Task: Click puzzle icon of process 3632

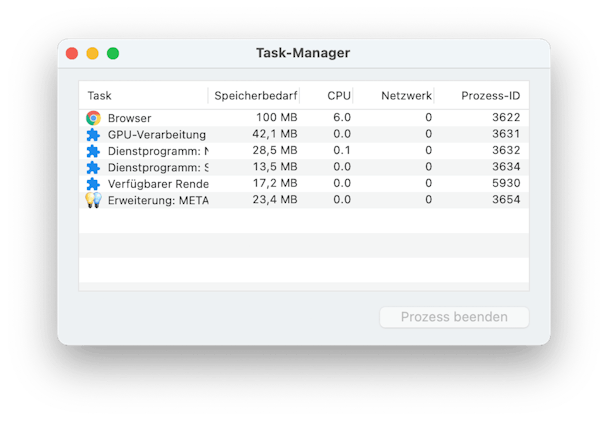Action: [93, 151]
